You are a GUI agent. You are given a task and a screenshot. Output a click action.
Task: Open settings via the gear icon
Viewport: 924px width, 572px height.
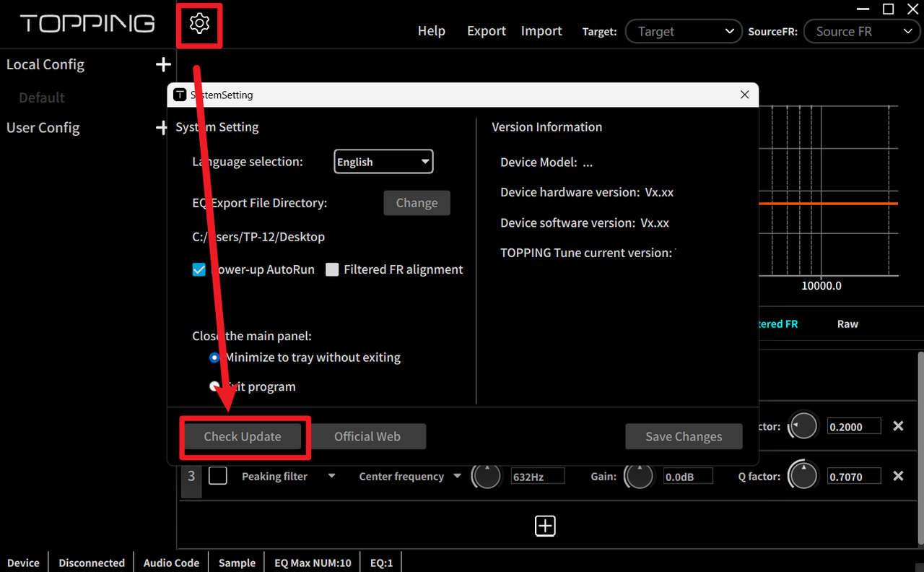199,24
